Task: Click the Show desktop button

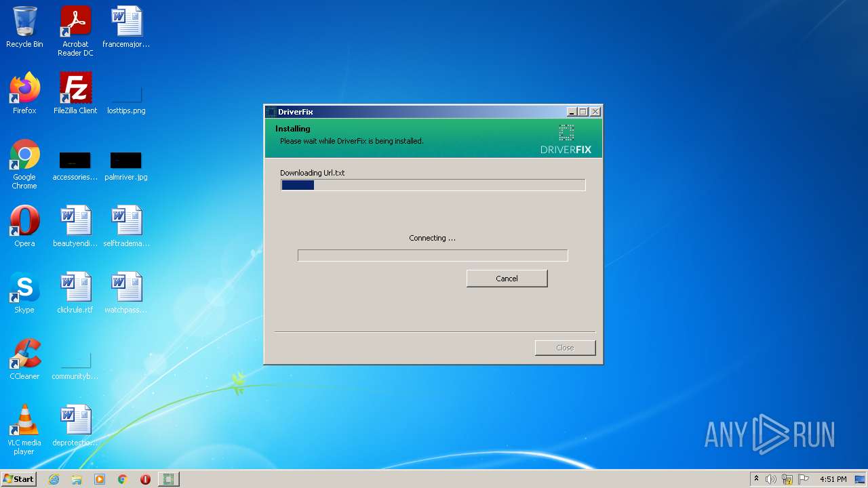Action: pyautogui.click(x=861, y=479)
